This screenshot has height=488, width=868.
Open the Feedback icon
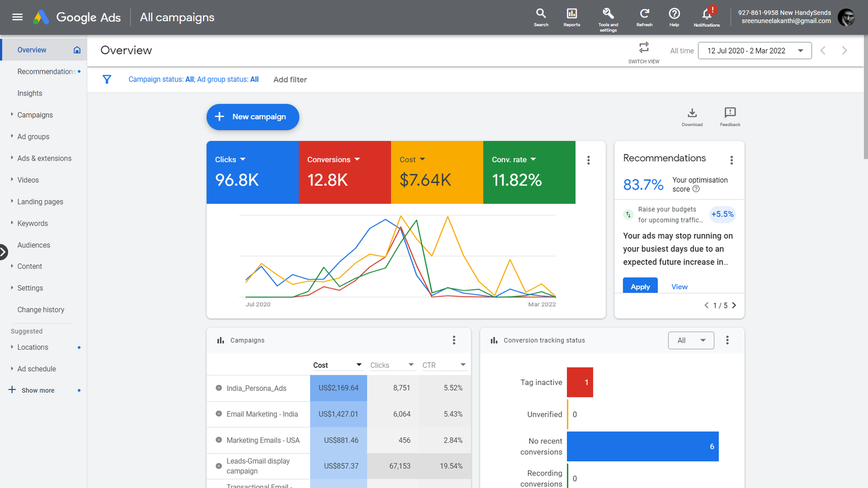click(730, 116)
